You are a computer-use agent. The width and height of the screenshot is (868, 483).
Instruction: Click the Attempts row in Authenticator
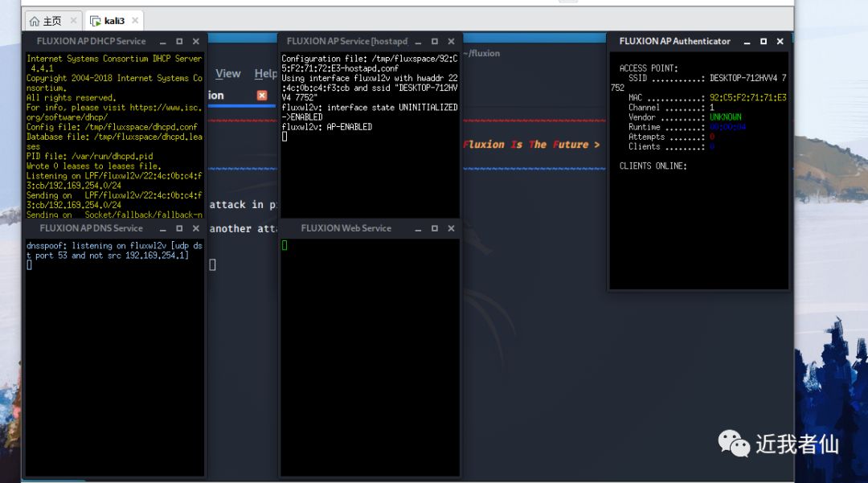(x=671, y=137)
